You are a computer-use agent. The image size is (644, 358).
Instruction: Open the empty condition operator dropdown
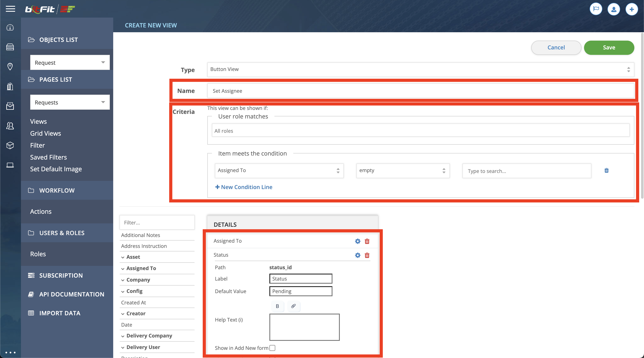click(402, 170)
